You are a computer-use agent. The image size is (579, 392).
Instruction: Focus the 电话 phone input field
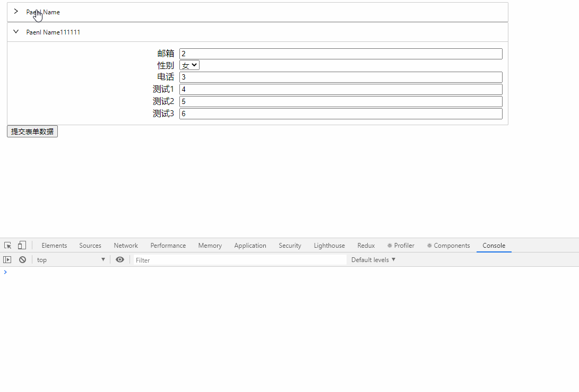pos(340,77)
